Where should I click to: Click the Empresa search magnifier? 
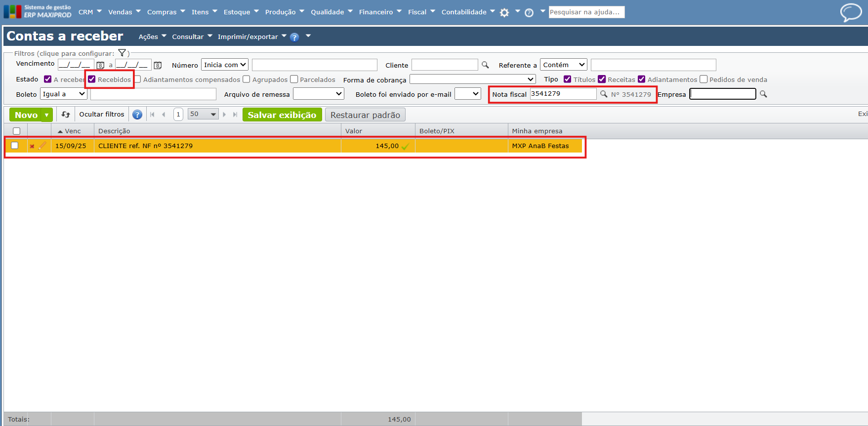tap(763, 94)
